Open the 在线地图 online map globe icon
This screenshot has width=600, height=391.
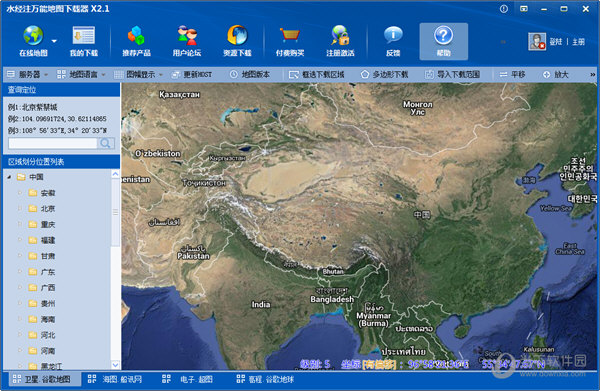coord(33,36)
